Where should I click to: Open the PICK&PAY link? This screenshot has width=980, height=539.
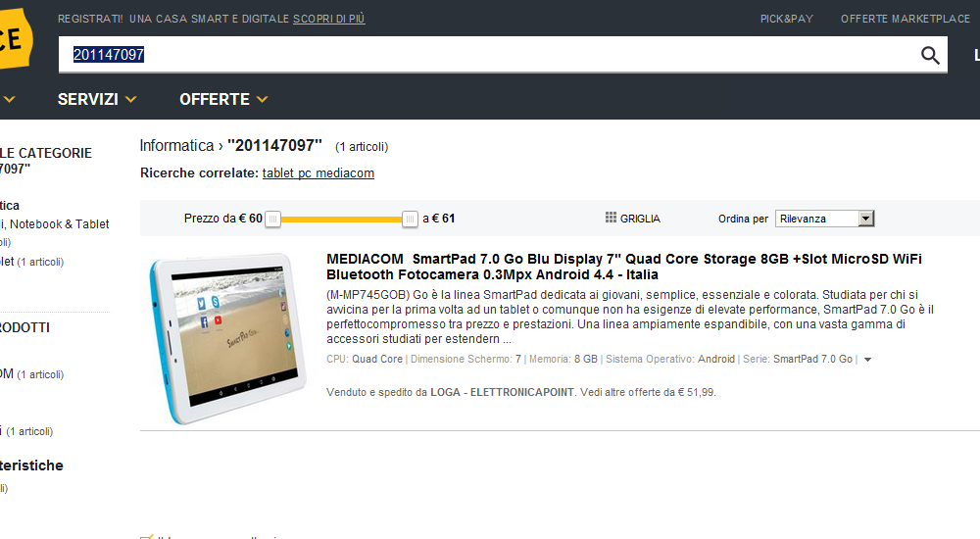pyautogui.click(x=786, y=19)
